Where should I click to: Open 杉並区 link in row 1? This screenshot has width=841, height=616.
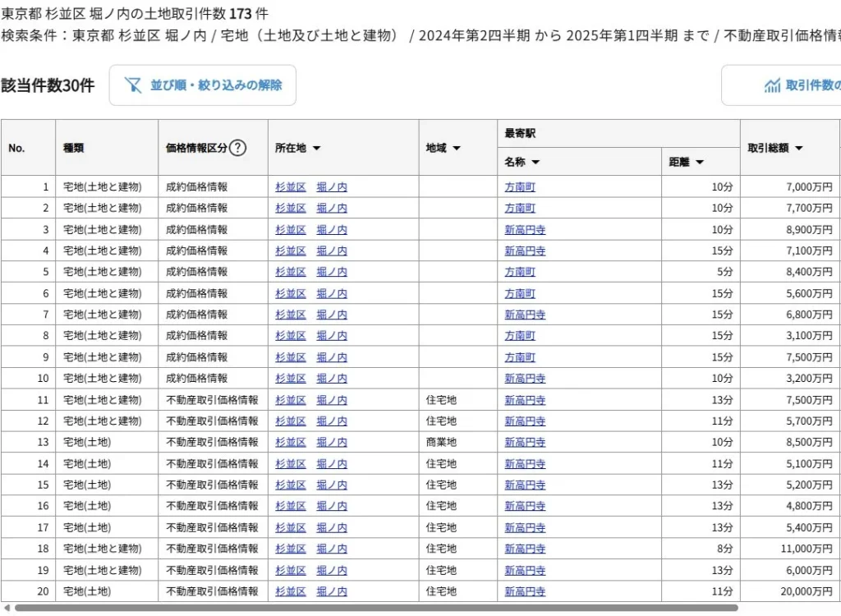click(291, 186)
